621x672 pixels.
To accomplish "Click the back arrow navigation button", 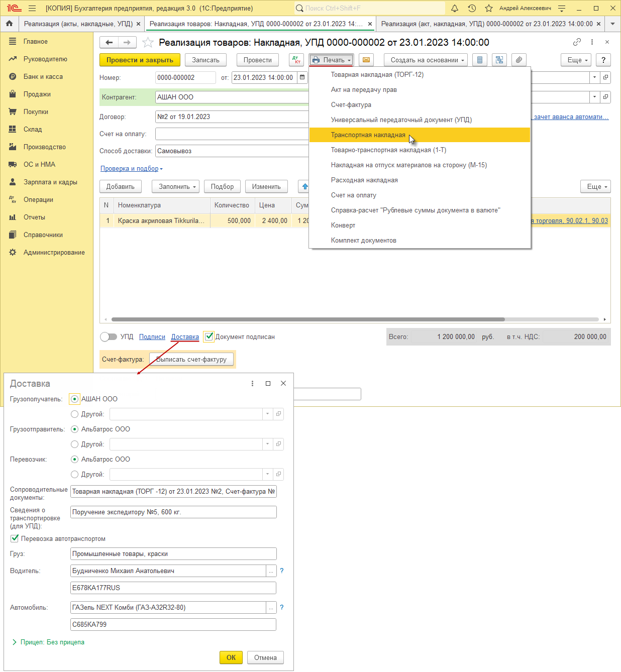I will [109, 43].
